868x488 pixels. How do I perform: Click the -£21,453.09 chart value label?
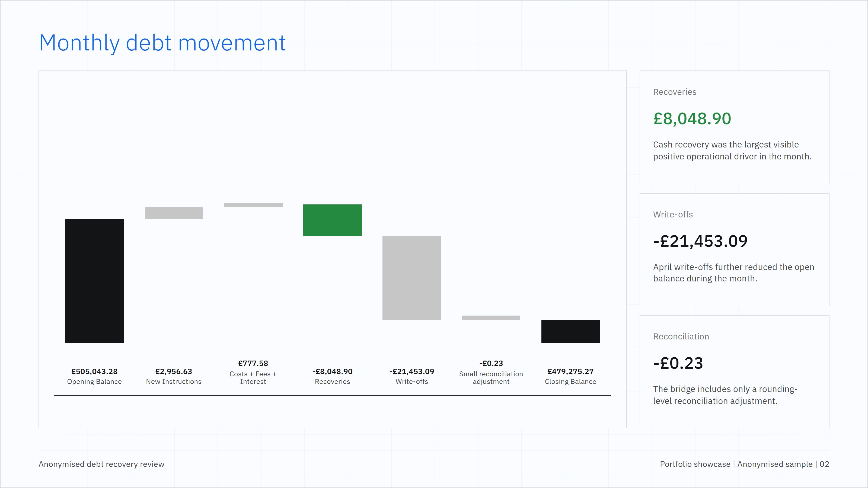click(x=411, y=371)
